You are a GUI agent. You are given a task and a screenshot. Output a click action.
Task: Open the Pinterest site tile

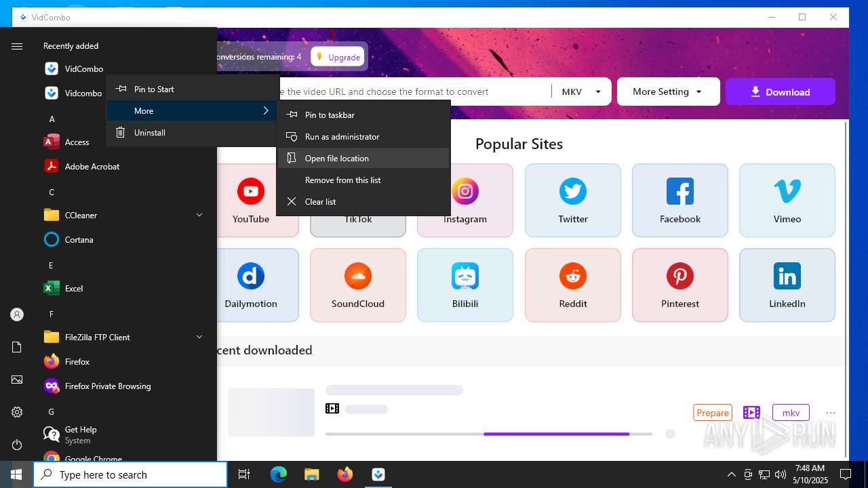tap(680, 285)
